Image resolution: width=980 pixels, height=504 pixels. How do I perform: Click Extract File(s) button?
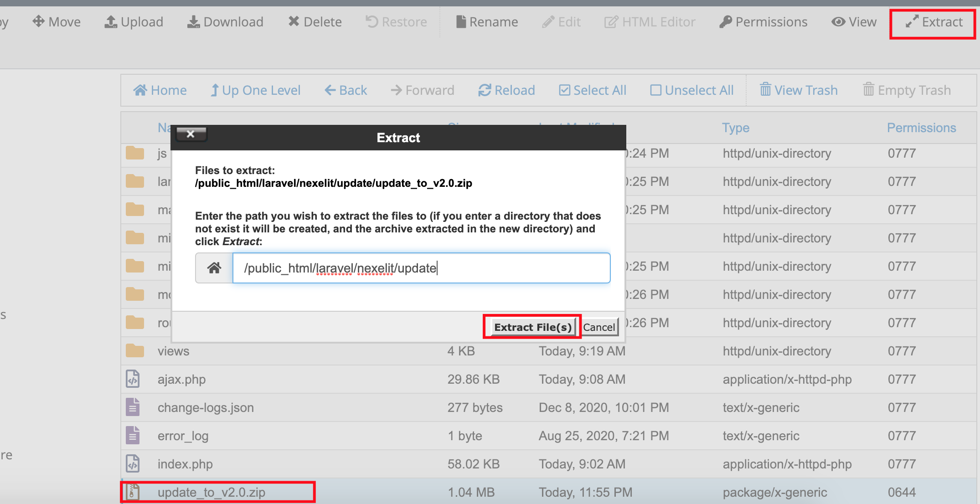pyautogui.click(x=533, y=327)
